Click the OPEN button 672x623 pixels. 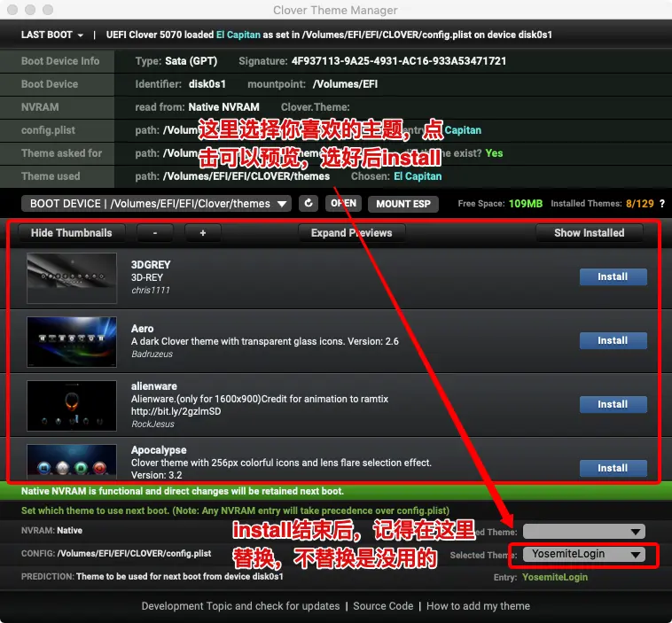343,203
